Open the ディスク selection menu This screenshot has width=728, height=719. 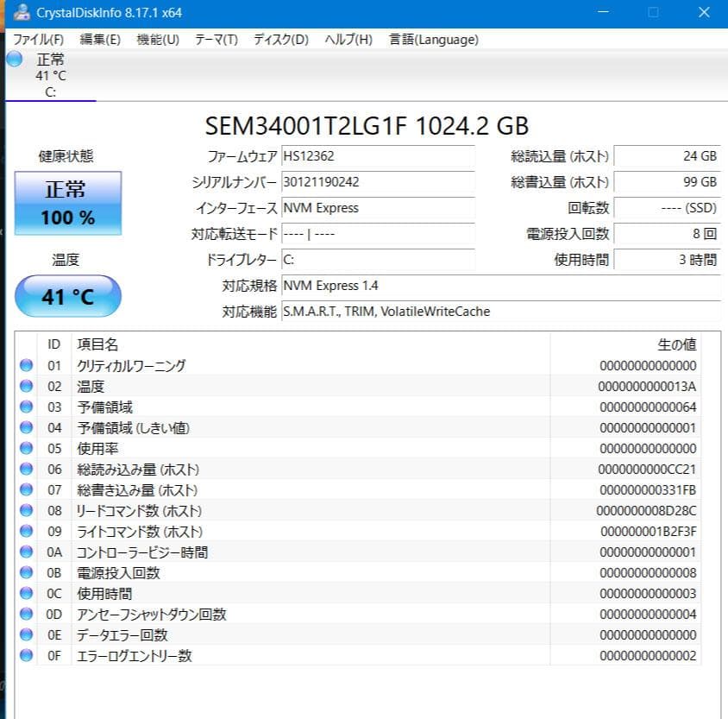click(279, 39)
